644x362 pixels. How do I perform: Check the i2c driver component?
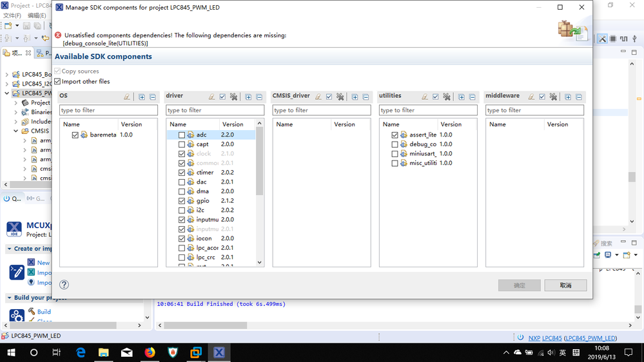(182, 211)
